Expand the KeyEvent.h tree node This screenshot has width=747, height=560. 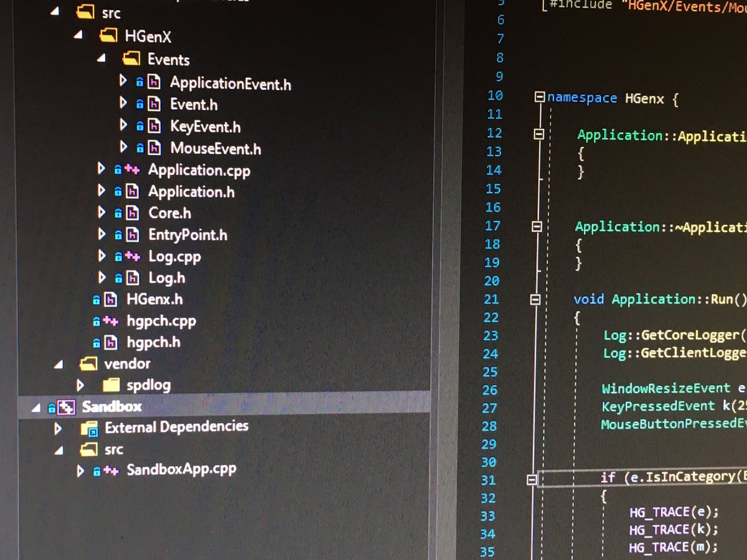click(x=123, y=126)
